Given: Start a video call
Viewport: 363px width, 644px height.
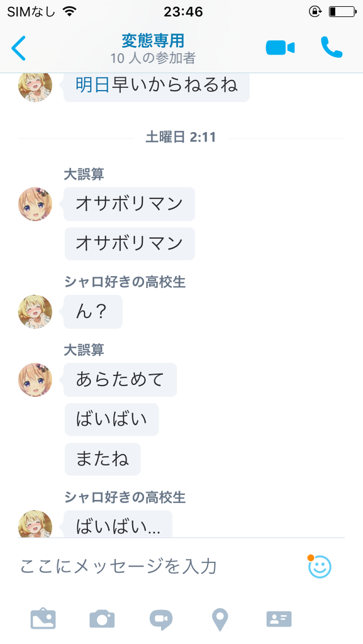Looking at the screenshot, I should coord(280,48).
